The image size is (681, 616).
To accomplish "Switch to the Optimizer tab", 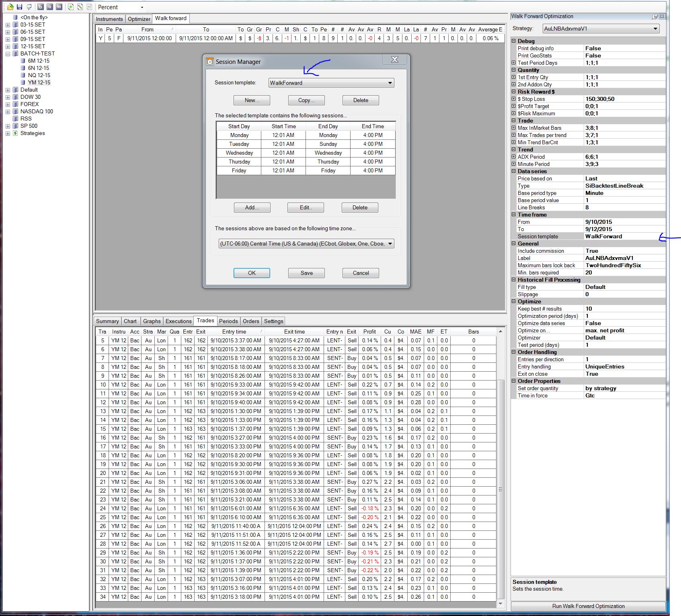I will [x=139, y=19].
